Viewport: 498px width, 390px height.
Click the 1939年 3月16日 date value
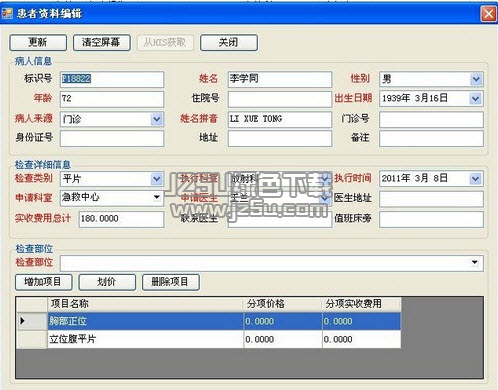[414, 98]
